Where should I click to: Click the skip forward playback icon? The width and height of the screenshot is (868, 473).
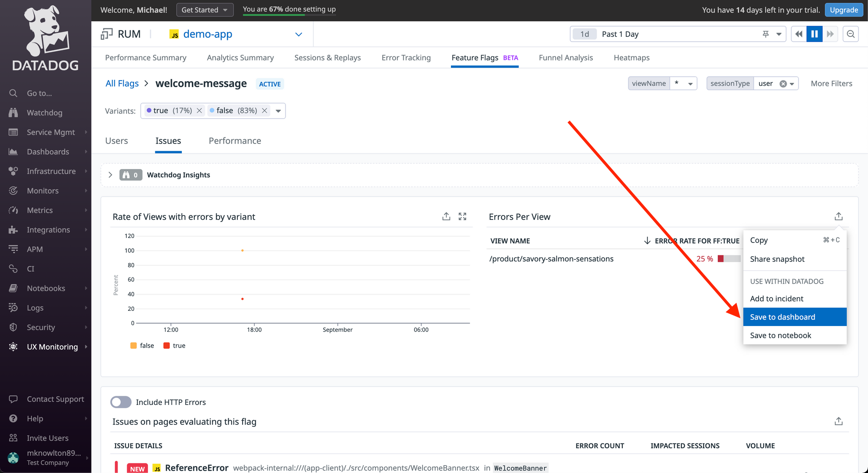pos(829,34)
